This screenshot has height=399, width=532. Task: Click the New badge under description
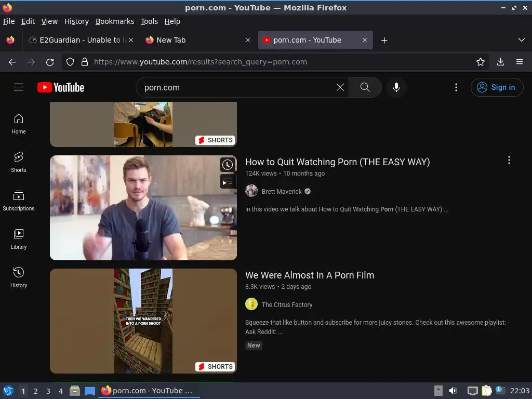254,345
